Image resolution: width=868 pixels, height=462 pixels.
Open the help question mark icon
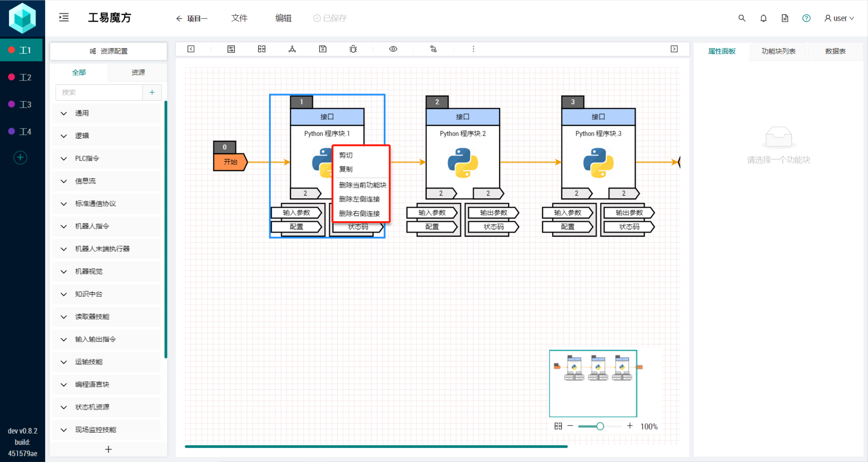click(806, 18)
